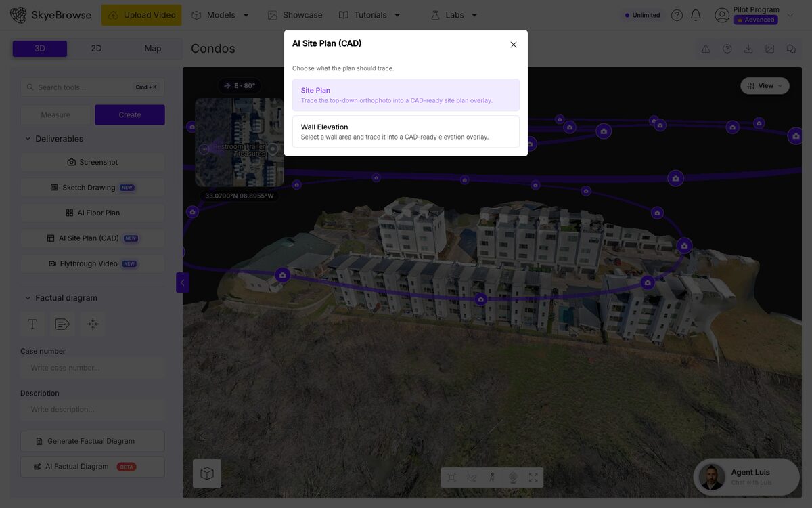812x508 pixels.
Task: Collapse the Factual diagram section
Action: coord(61,298)
